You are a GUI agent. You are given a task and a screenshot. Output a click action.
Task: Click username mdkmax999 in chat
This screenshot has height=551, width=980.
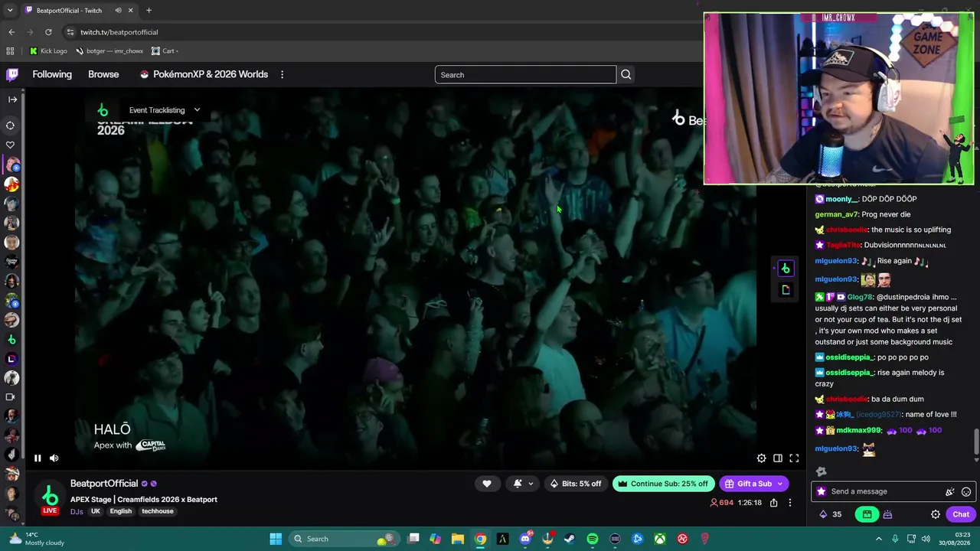(858, 430)
